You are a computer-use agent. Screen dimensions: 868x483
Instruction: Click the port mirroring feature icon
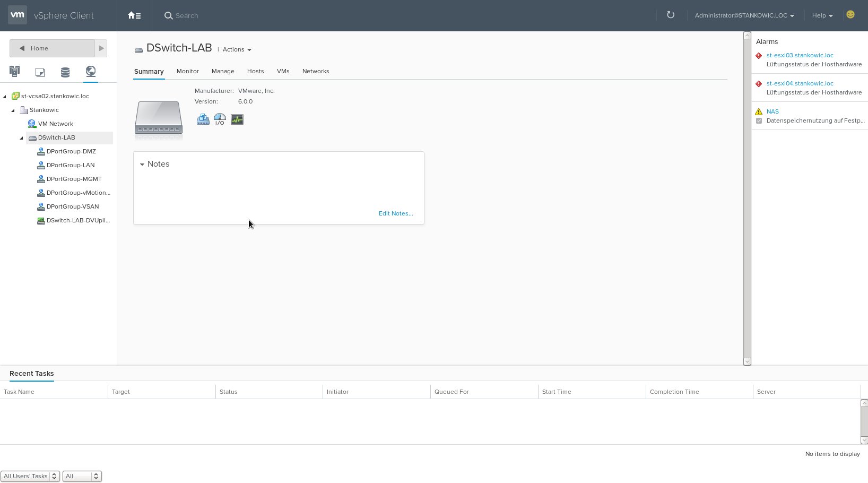pyautogui.click(x=203, y=119)
